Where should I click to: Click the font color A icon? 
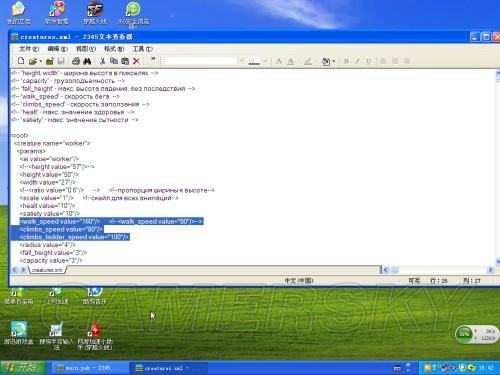click(291, 61)
